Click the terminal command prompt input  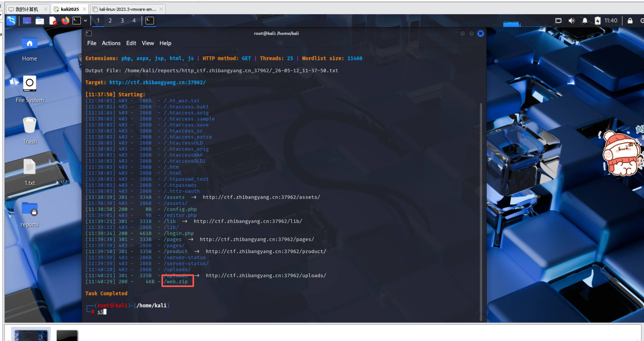pos(102,312)
